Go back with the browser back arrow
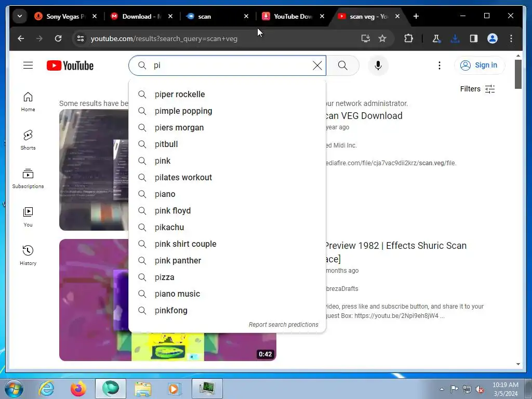This screenshot has height=399, width=532. coord(21,38)
